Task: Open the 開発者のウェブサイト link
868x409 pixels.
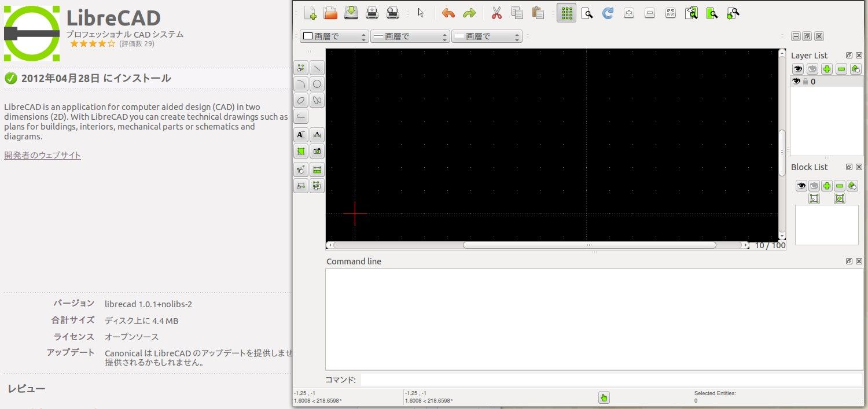Action: point(42,155)
